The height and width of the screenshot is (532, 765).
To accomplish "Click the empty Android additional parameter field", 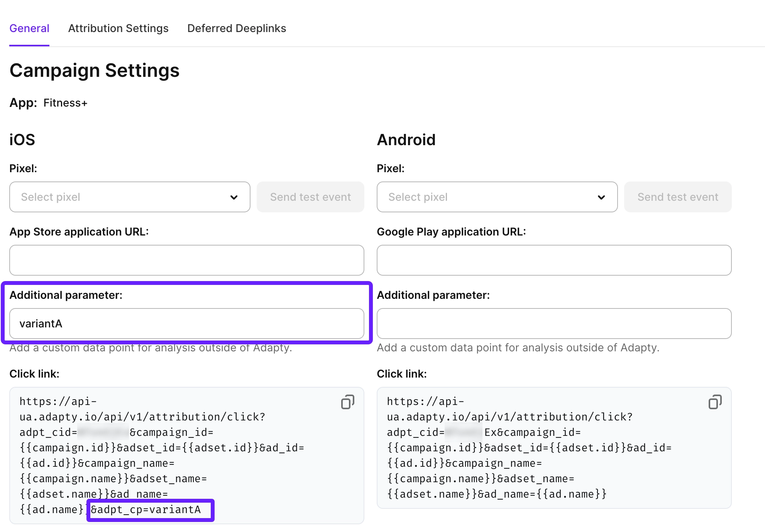I will (x=554, y=324).
